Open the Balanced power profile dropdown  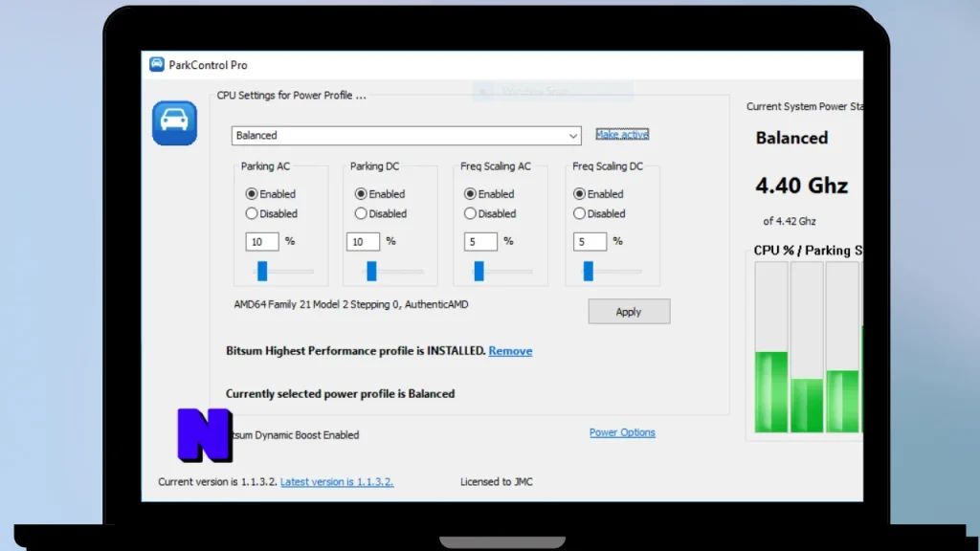406,136
